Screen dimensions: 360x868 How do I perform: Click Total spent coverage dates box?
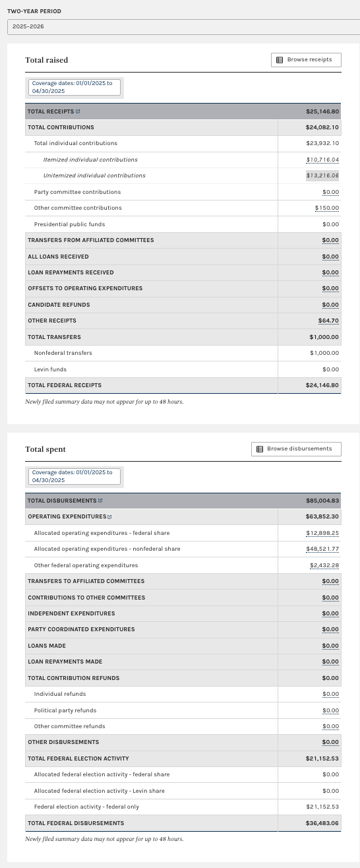tap(75, 476)
